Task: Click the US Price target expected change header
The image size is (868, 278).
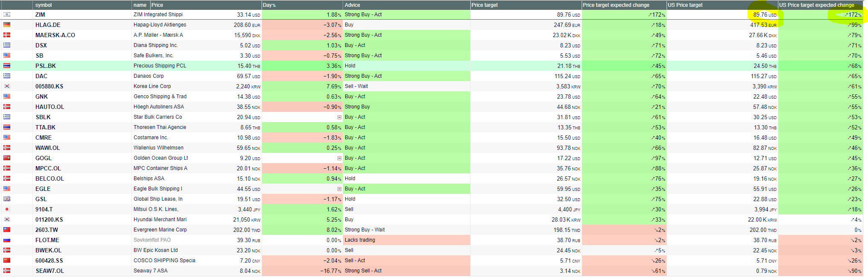Action: 820,5
